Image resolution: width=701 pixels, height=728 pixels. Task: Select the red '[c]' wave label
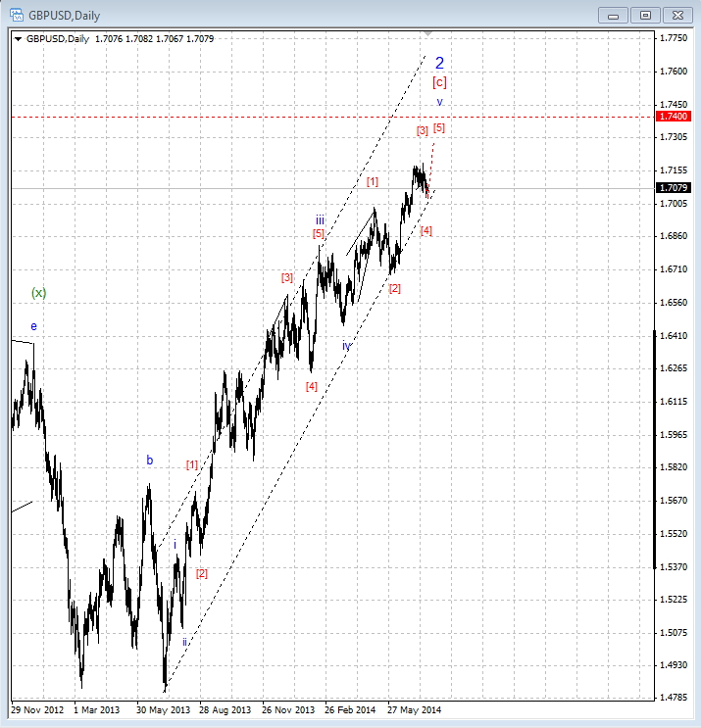pos(439,82)
